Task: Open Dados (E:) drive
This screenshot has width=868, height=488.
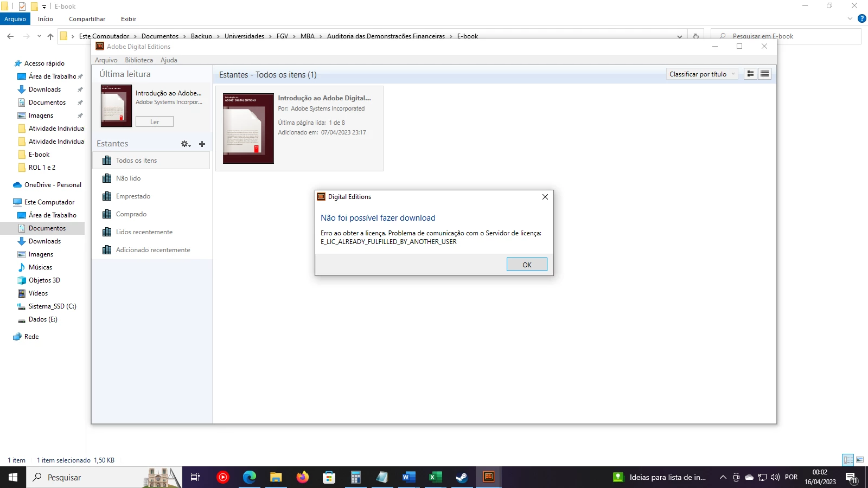Action: pos(43,319)
